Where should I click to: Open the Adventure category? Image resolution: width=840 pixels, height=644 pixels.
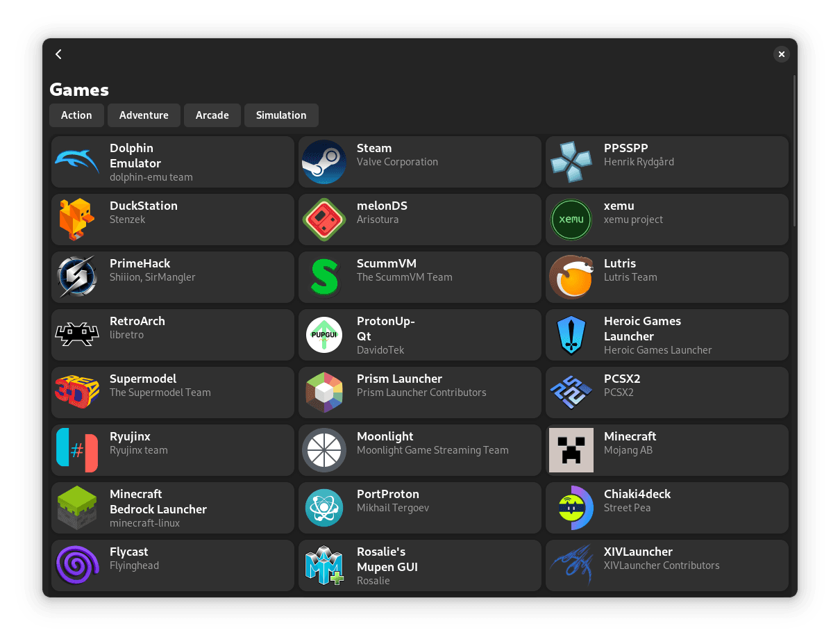(144, 115)
